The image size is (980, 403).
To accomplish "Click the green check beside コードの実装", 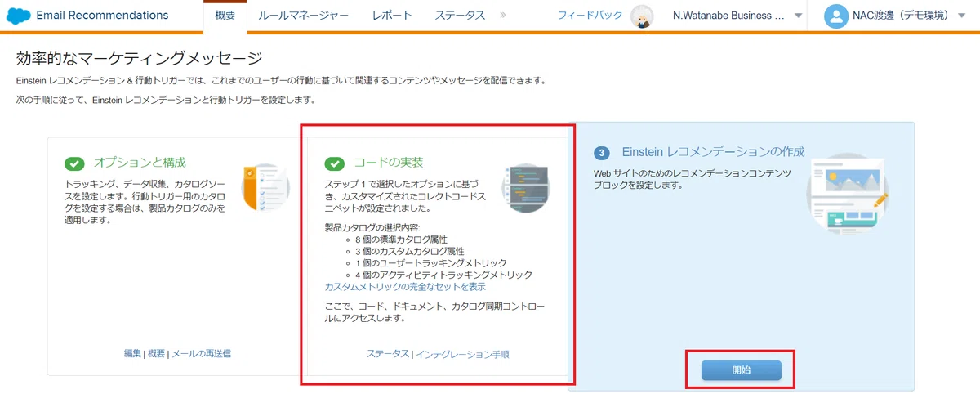I will [x=335, y=163].
